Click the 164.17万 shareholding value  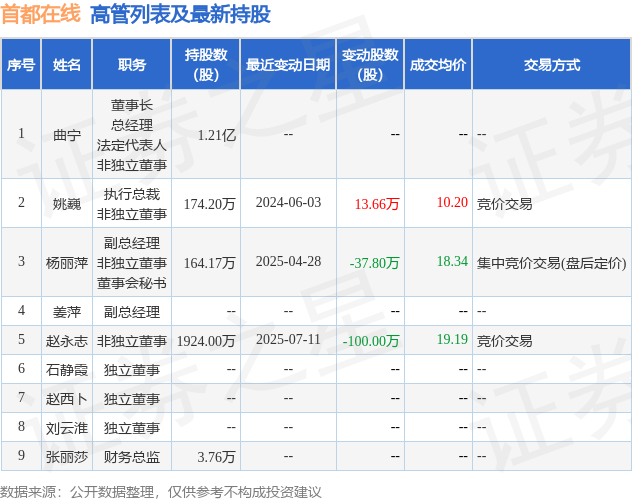210,263
